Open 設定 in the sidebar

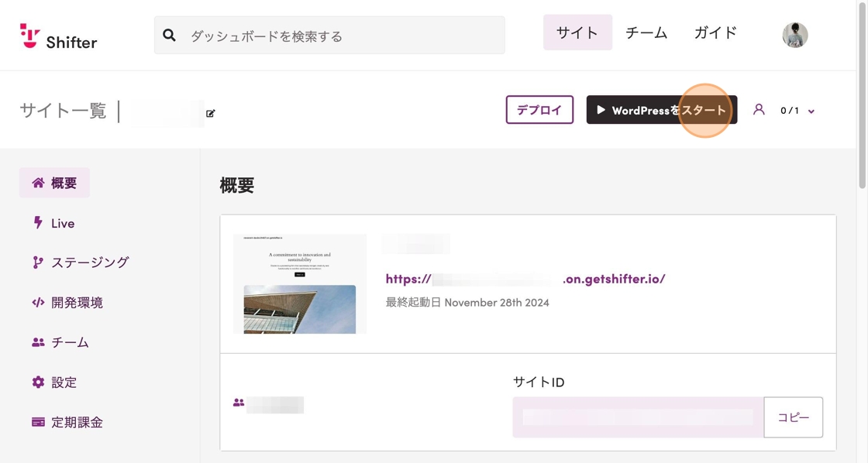coord(54,382)
